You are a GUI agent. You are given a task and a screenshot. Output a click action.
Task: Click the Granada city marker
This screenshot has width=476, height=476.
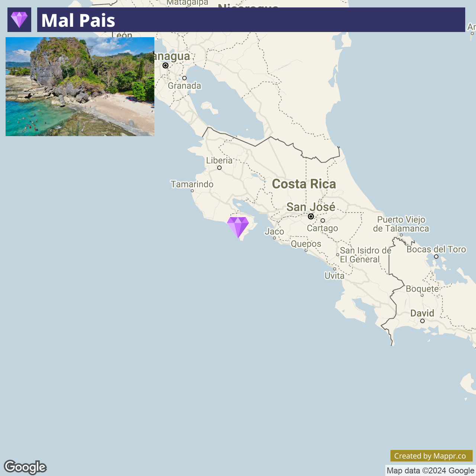pos(184,78)
